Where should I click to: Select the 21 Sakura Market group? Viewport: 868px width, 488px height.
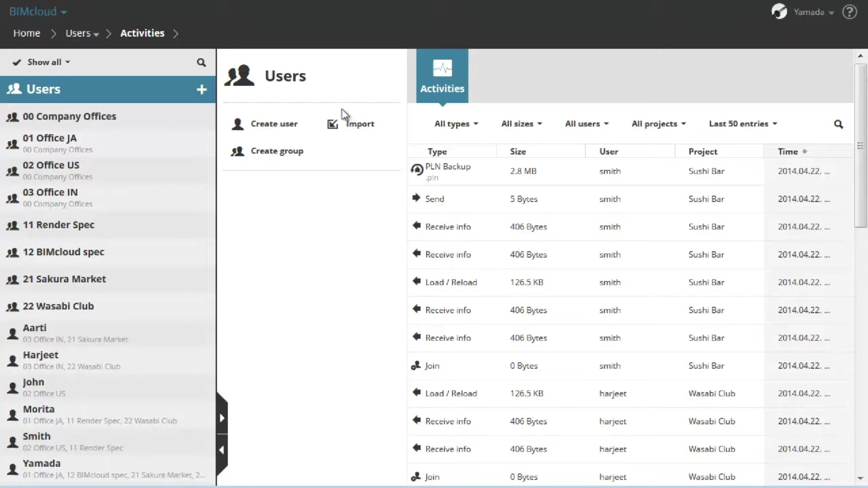(x=64, y=279)
